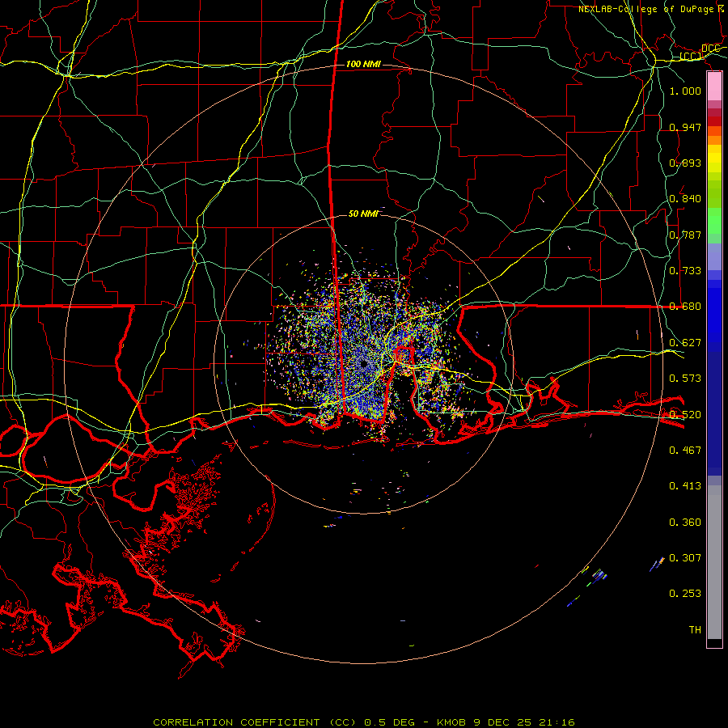This screenshot has height=728, width=728.
Task: Click the radar site center where the echoes converge
Action: click(363, 364)
